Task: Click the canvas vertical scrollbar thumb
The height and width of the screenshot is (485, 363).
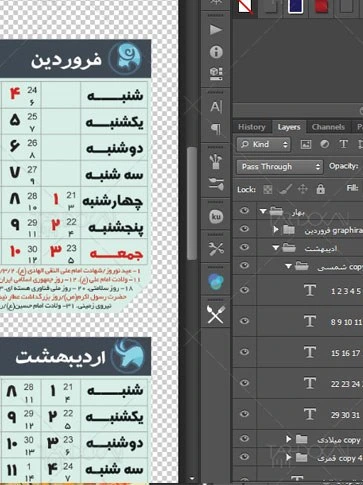Action: (x=192, y=203)
